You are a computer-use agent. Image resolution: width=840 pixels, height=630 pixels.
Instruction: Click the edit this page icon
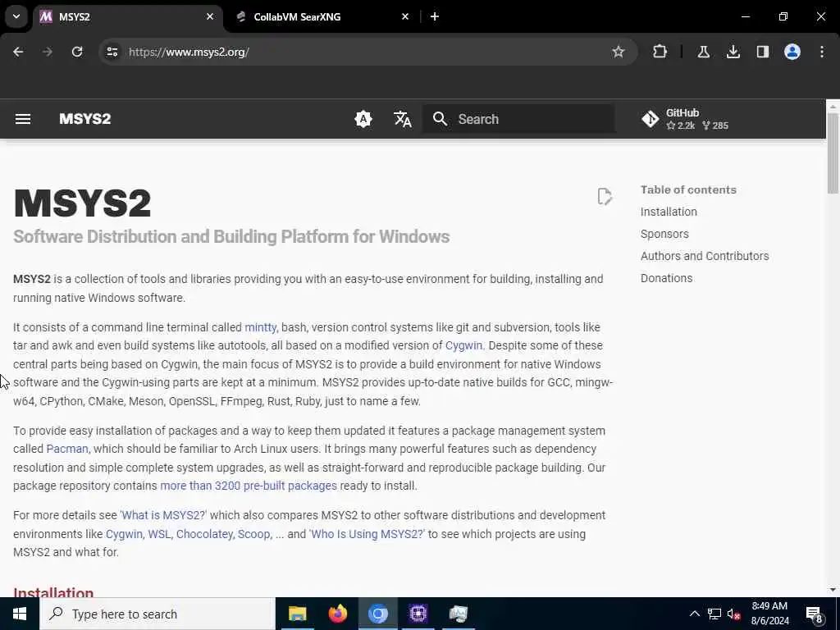point(605,197)
